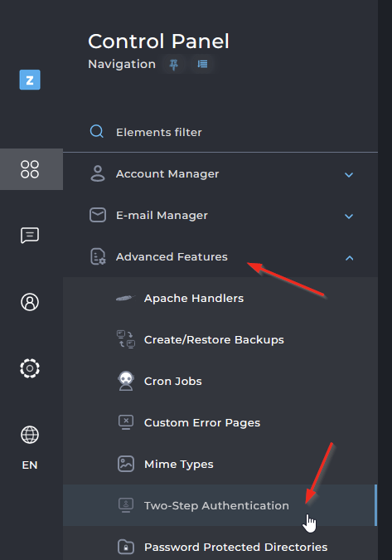The width and height of the screenshot is (392, 560).
Task: Click the Password Protected Directories folder icon
Action: pos(126,547)
